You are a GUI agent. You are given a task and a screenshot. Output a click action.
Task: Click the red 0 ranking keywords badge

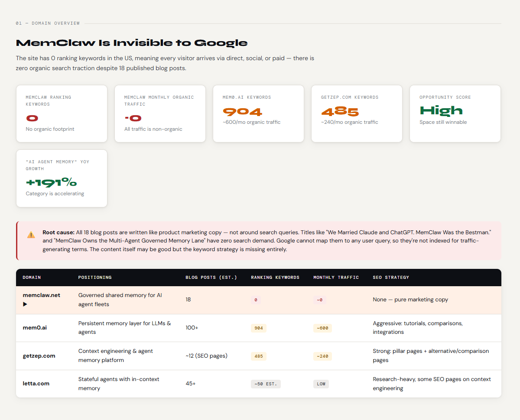coord(256,300)
